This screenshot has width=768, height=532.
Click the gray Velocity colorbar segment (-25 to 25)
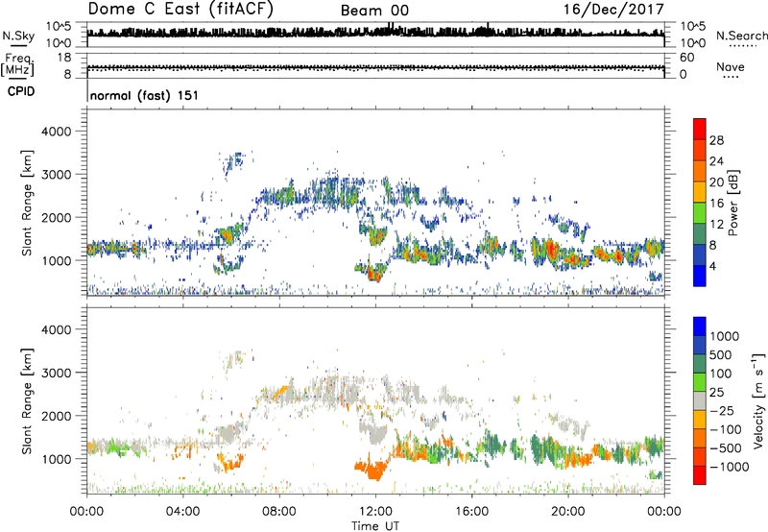pyautogui.click(x=700, y=401)
